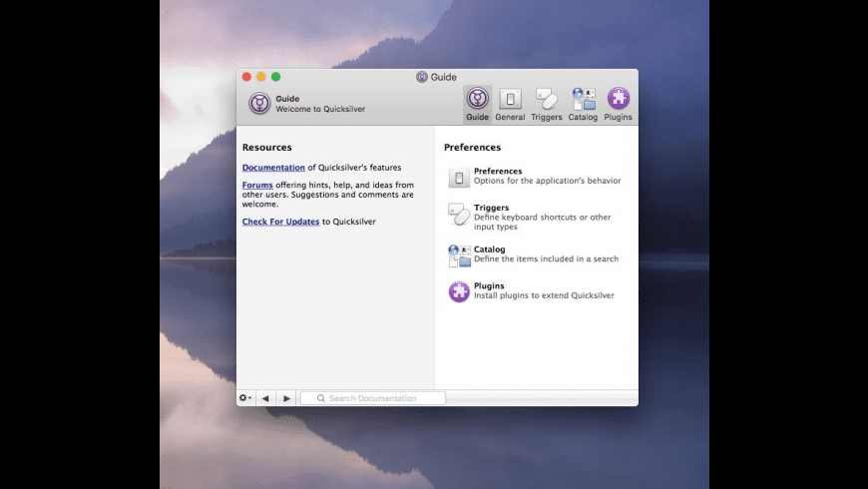Click 'Options for the application's behavior' text
The width and height of the screenshot is (868, 489).
(x=548, y=181)
